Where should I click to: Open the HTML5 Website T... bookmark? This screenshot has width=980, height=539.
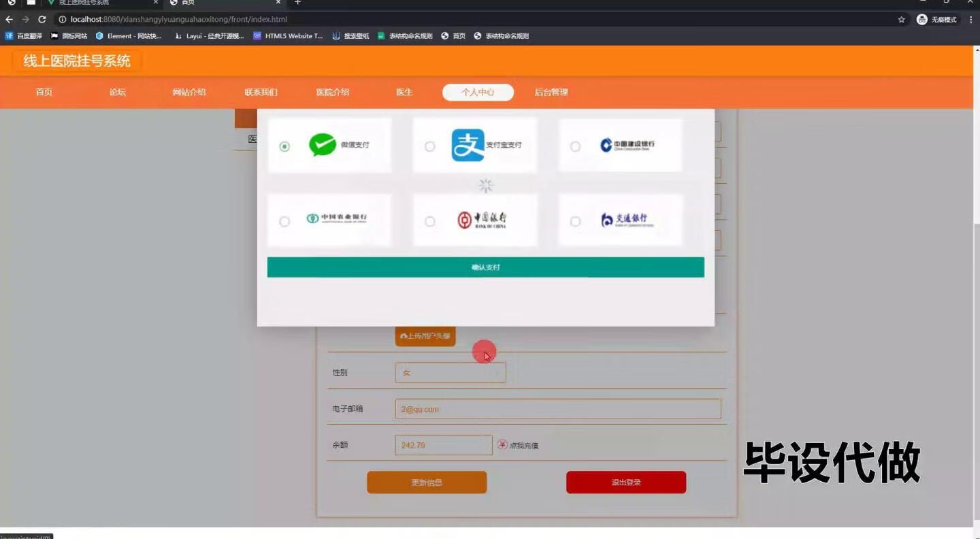(x=288, y=36)
